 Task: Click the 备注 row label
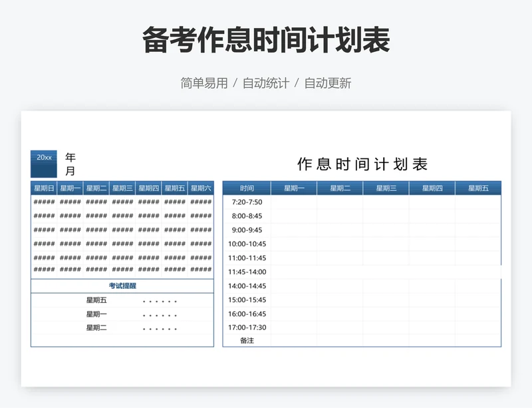247,341
